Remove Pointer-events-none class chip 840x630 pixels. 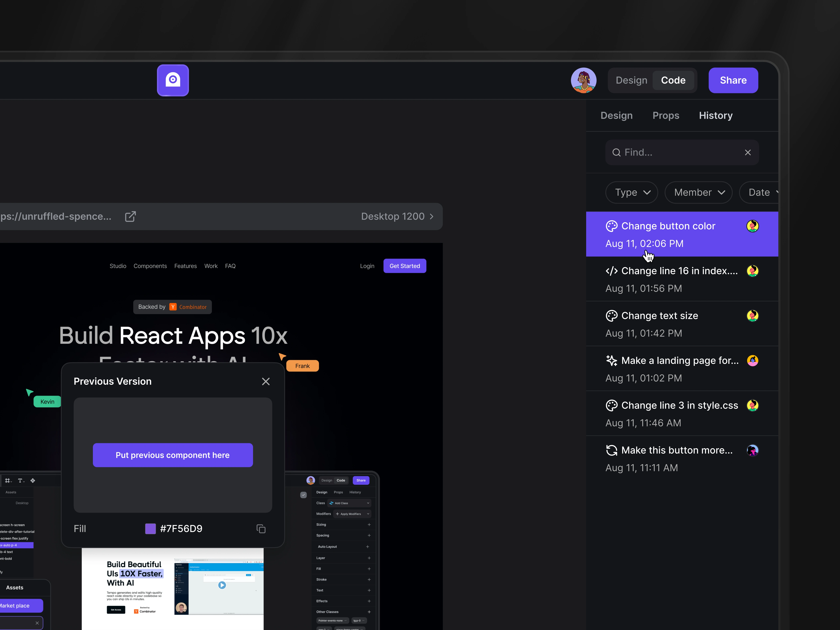click(x=345, y=621)
